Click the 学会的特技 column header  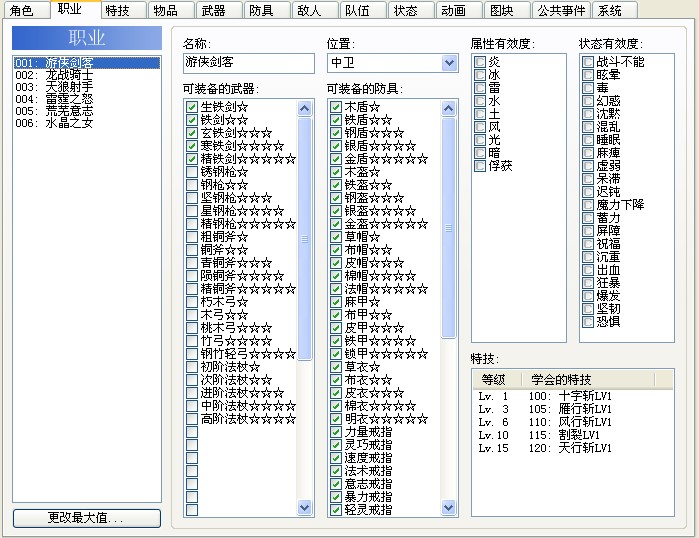588,380
